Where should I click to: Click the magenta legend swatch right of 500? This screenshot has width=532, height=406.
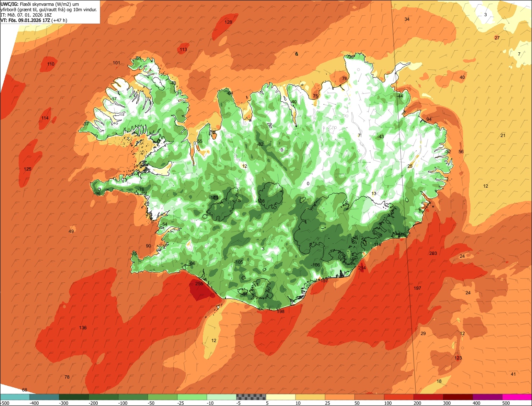click(x=517, y=397)
